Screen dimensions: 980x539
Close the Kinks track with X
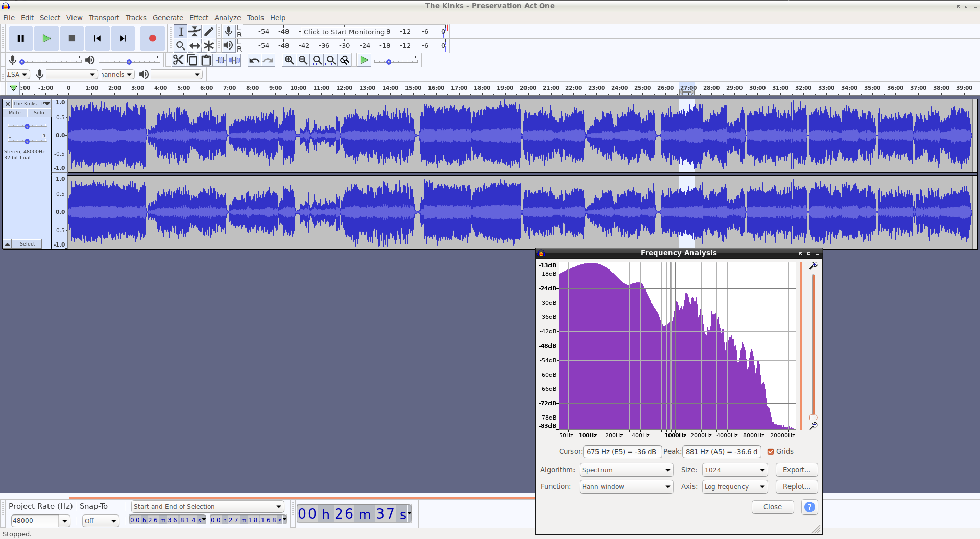(x=8, y=104)
